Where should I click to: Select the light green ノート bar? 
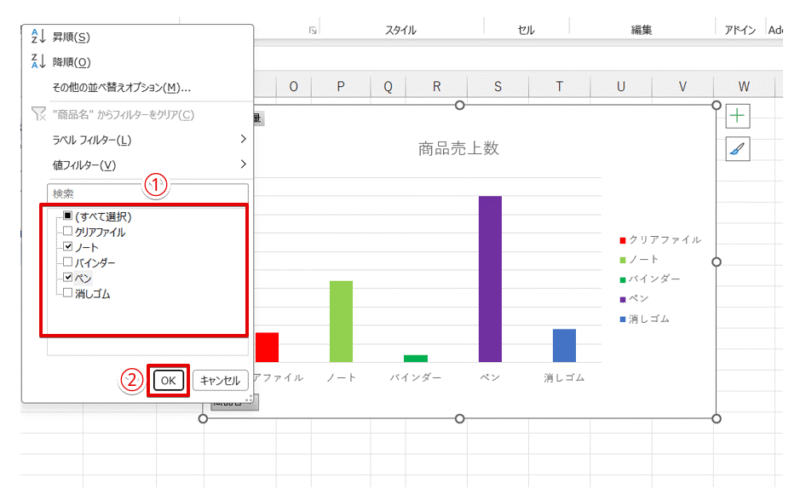(x=341, y=321)
